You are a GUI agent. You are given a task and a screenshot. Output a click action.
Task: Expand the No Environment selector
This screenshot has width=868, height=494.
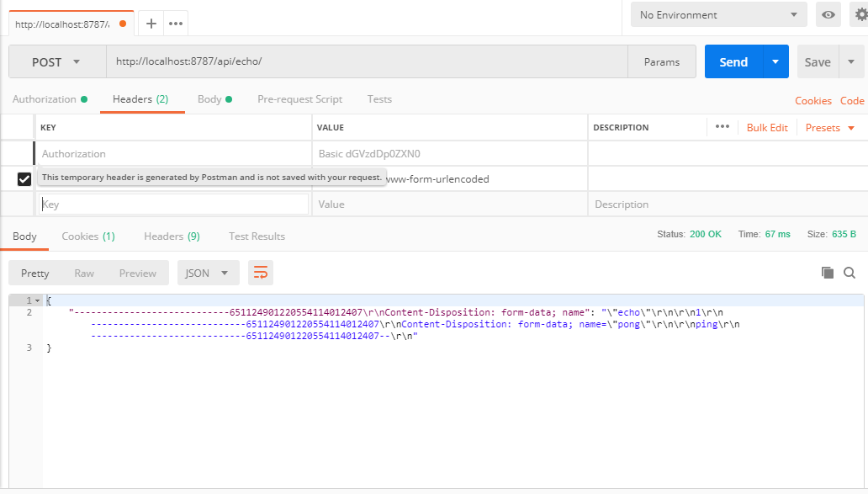pos(718,15)
